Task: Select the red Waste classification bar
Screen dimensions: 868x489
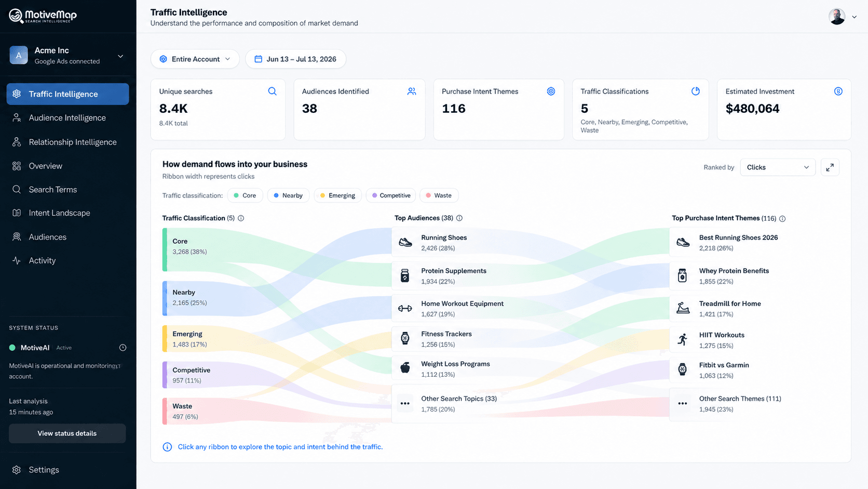Action: pos(165,411)
